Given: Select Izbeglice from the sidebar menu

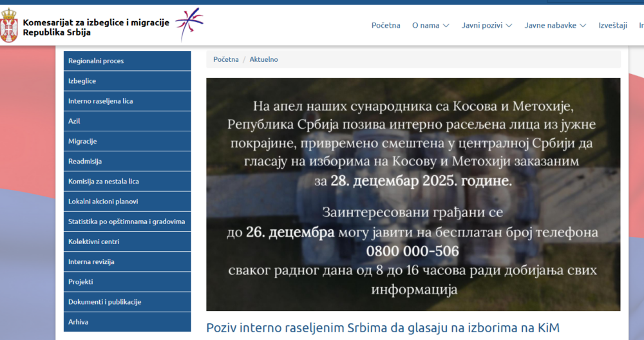Looking at the screenshot, I should (x=128, y=81).
